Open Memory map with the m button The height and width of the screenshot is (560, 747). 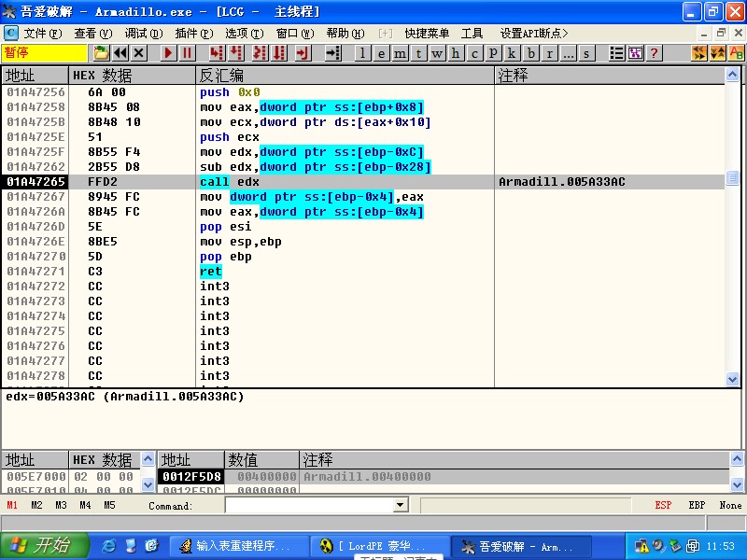(400, 53)
